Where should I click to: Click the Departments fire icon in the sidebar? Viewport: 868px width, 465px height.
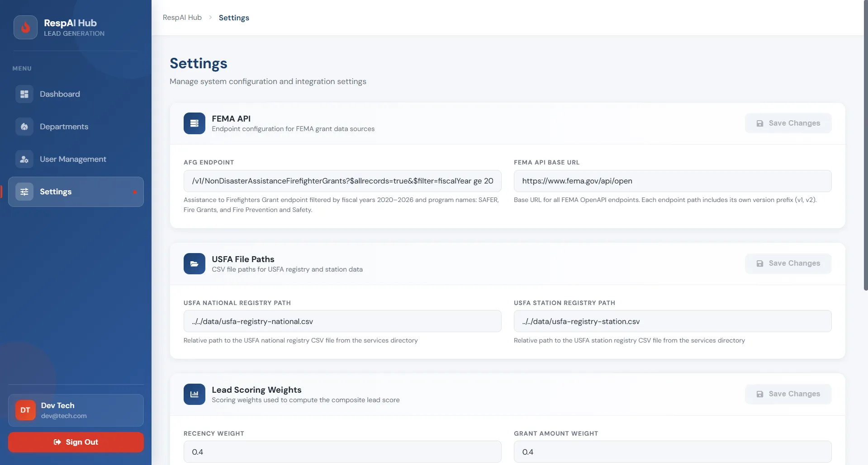24,127
